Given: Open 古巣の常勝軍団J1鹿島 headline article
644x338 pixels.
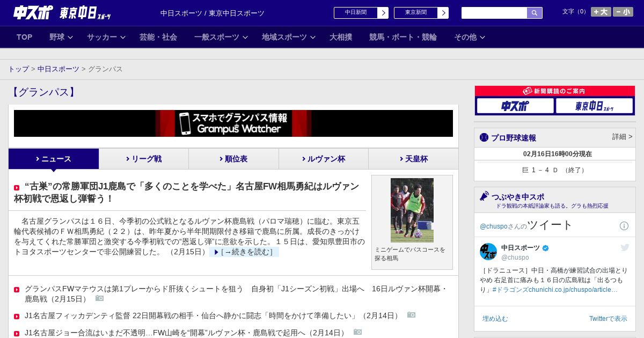Looking at the screenshot, I should [186, 193].
